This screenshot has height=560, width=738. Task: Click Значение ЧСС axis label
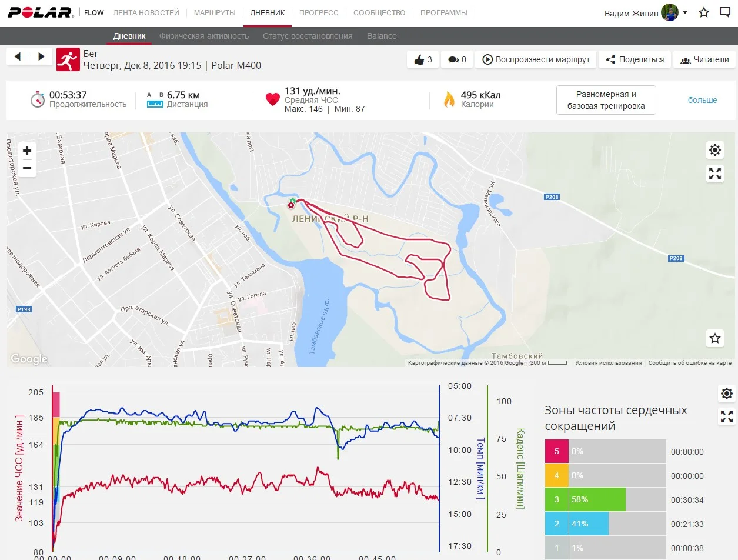point(19,468)
